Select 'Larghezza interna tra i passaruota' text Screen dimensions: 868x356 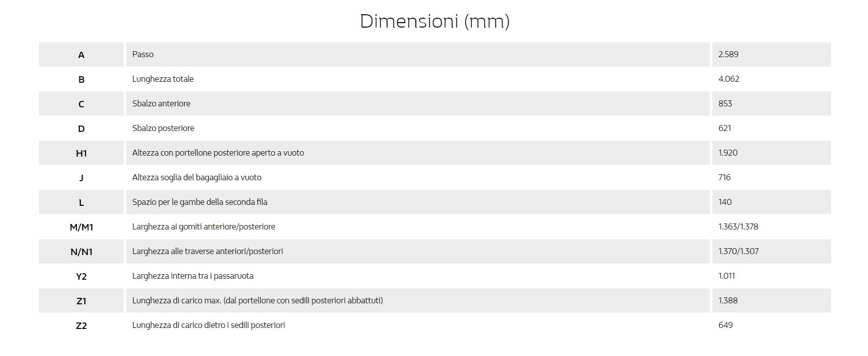click(193, 276)
